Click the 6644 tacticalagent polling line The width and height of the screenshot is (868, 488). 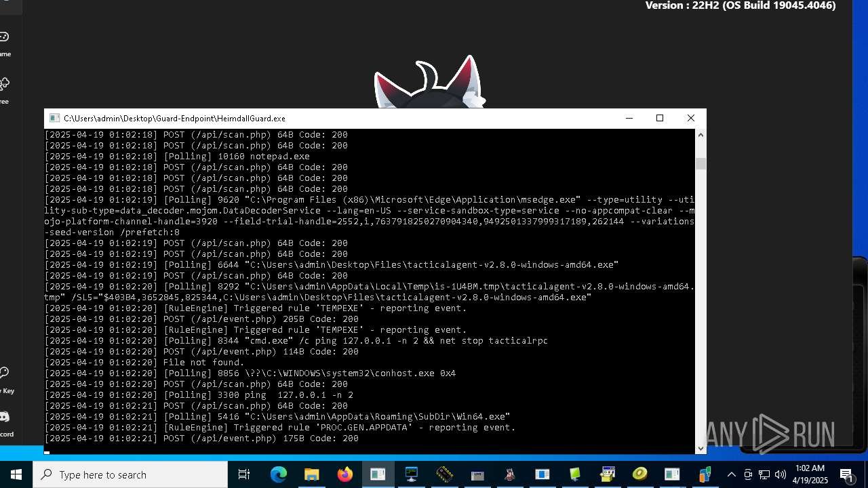pos(332,265)
